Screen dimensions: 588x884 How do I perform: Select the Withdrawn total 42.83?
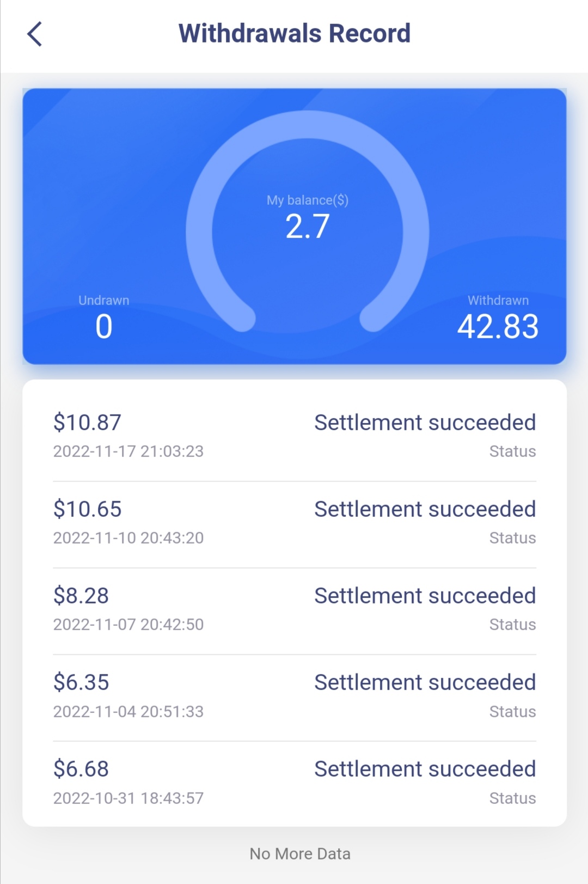pos(498,327)
